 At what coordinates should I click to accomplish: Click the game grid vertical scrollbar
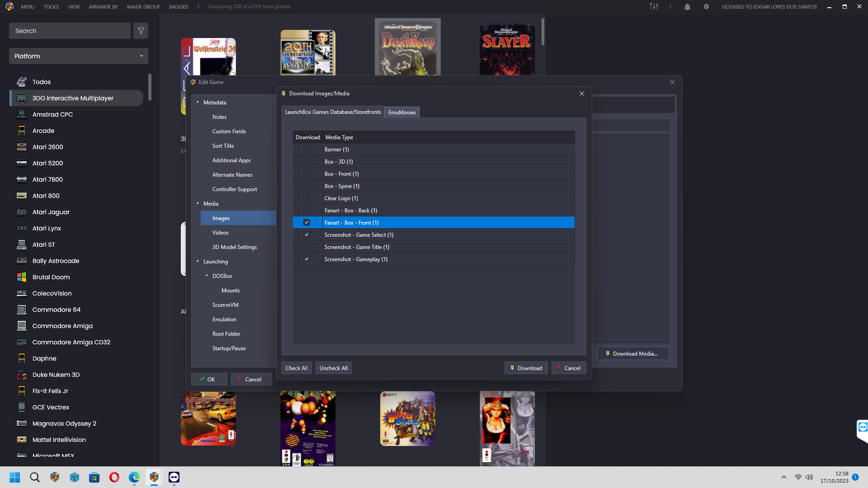[x=542, y=32]
